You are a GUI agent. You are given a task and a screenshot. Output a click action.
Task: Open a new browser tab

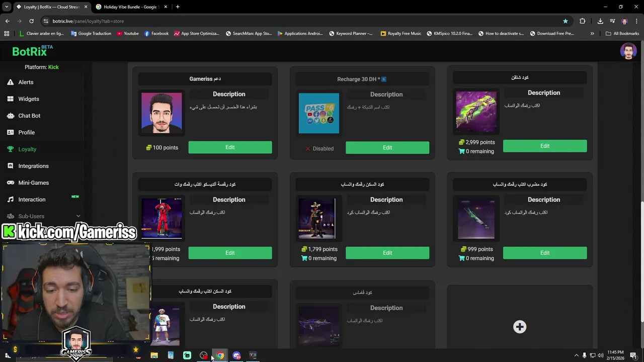click(178, 7)
